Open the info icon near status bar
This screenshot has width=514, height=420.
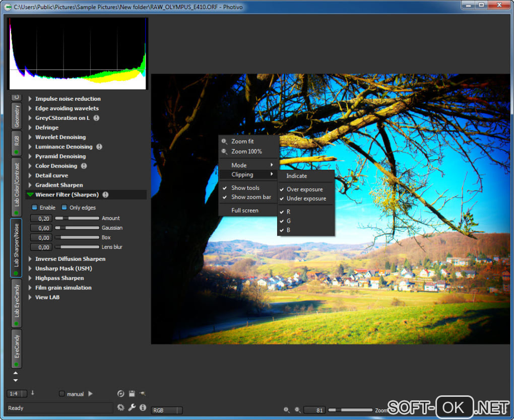click(x=143, y=407)
